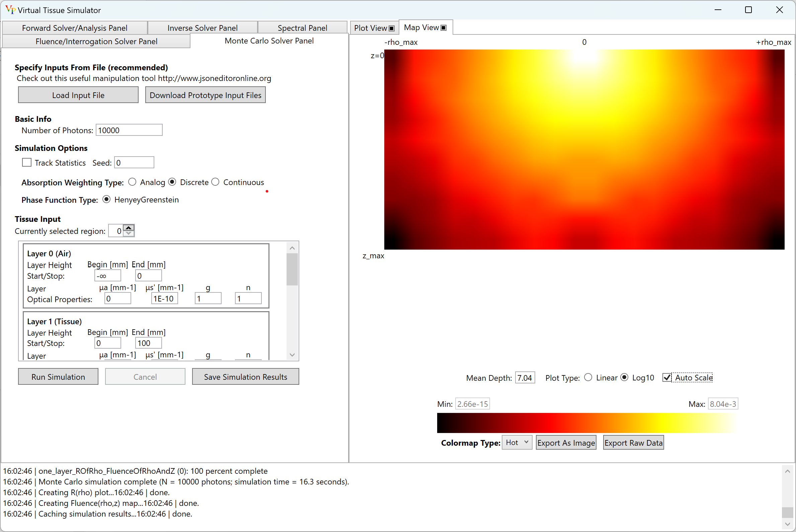Image resolution: width=796 pixels, height=532 pixels.
Task: Click Export As Image button
Action: pyautogui.click(x=565, y=442)
